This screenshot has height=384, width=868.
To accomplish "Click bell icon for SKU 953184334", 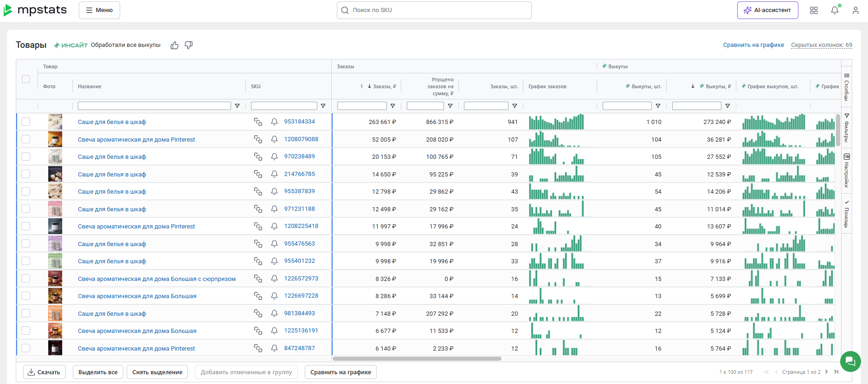I will point(274,122).
